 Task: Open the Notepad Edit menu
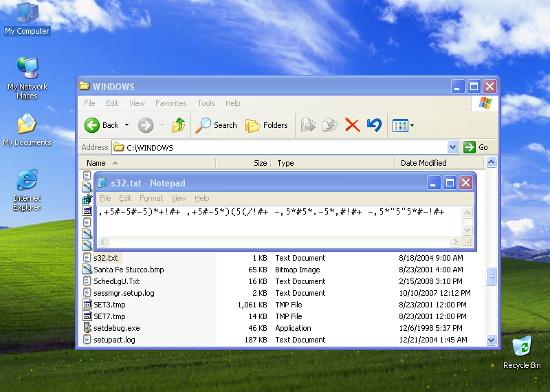coord(125,198)
